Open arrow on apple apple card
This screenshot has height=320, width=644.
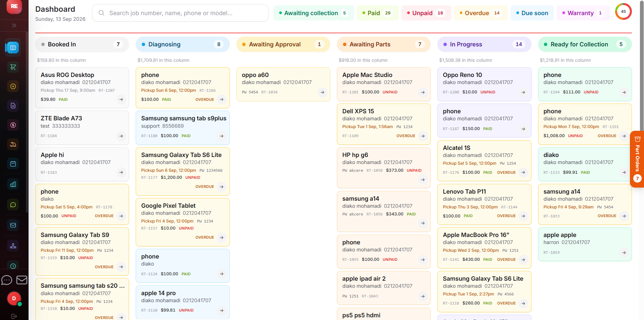624,253
